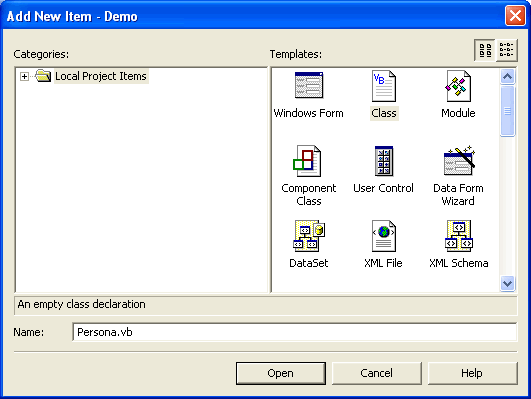Switch templates to large icons view
The width and height of the screenshot is (531, 399).
pyautogui.click(x=485, y=50)
